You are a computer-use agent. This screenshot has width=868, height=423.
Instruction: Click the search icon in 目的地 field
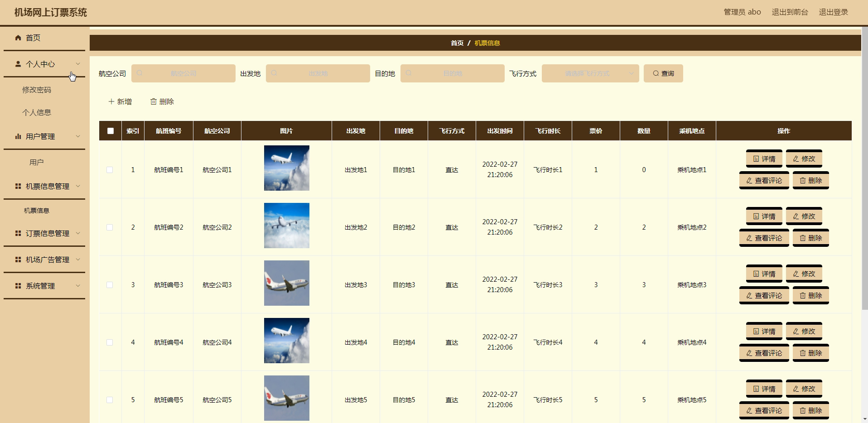tap(409, 73)
